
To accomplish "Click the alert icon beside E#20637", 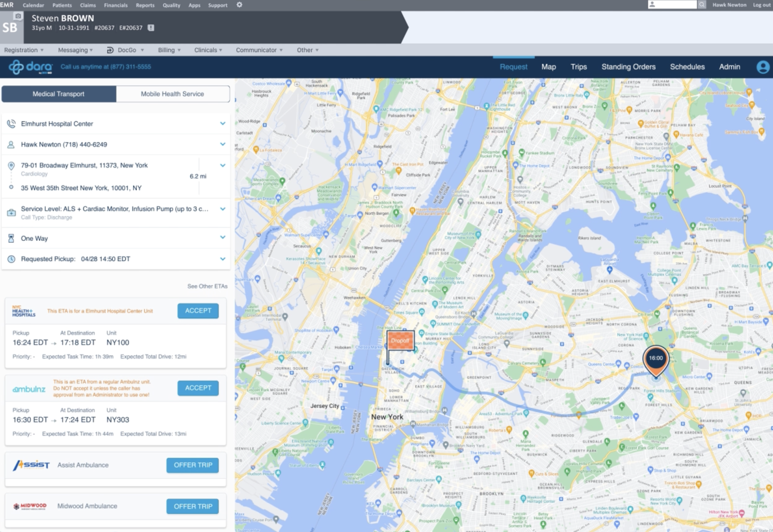I will [x=151, y=28].
